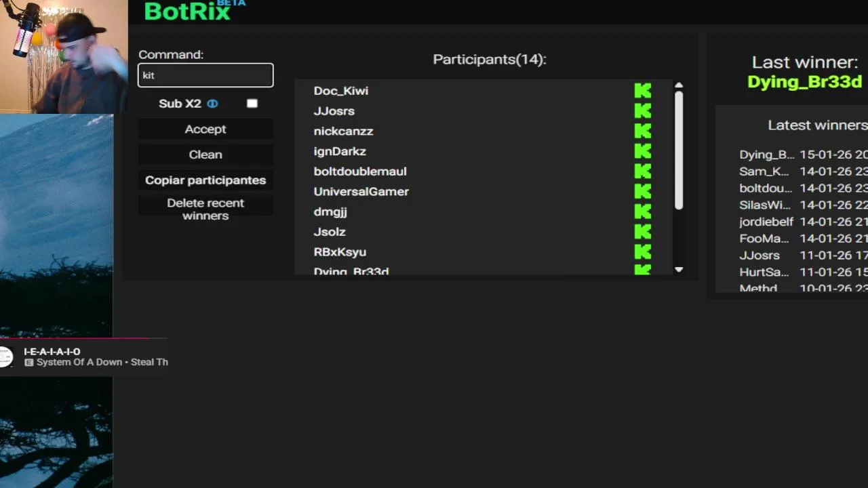This screenshot has width=868, height=488.
Task: Click Kick icon next to boltdoublemaul
Action: [643, 171]
